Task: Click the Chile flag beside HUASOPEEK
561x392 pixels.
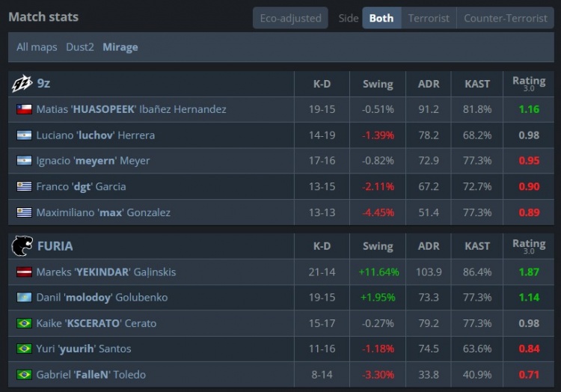Action: [25, 109]
